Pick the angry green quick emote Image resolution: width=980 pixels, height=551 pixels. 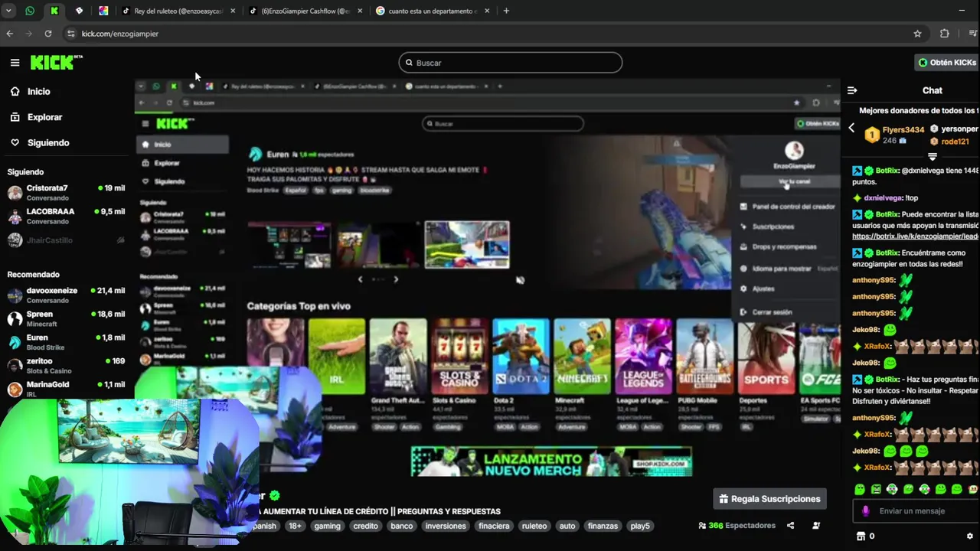click(876, 489)
